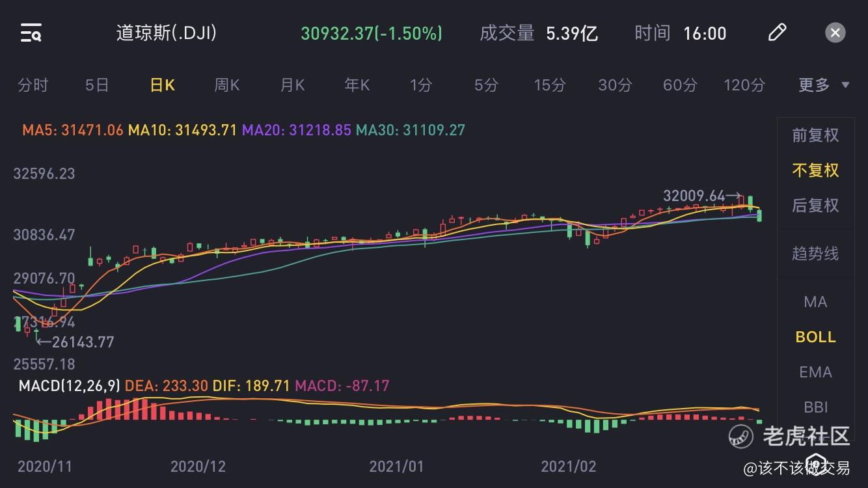This screenshot has height=488, width=868.
Task: Switch to 120分 minute chart
Action: coord(744,85)
